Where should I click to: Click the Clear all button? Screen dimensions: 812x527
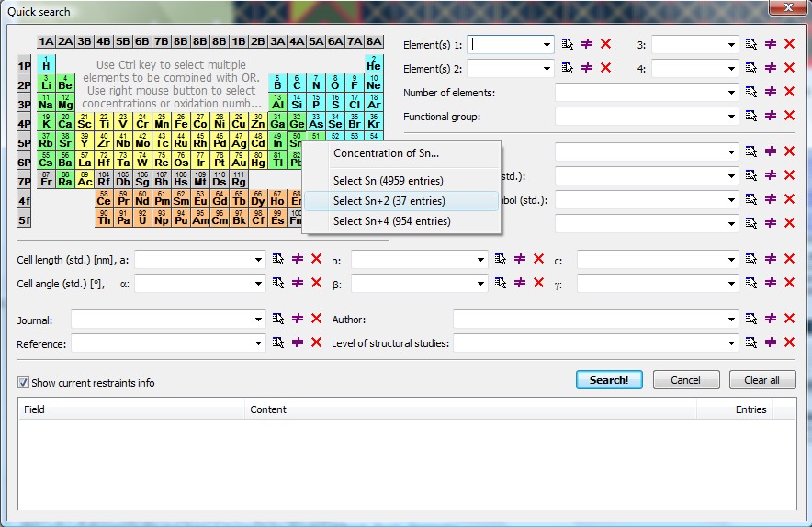[761, 380]
